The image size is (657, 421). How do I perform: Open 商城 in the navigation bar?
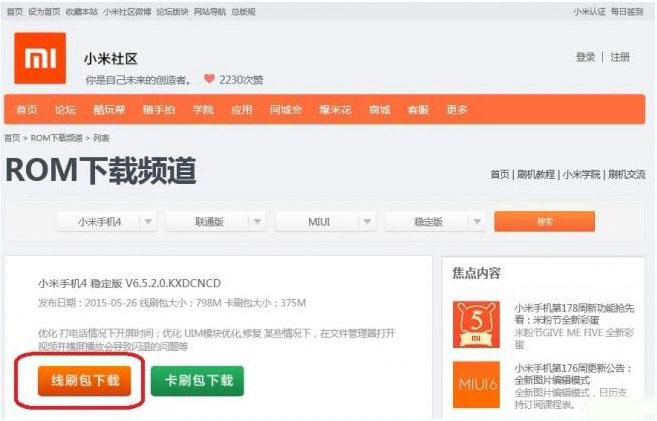(380, 110)
